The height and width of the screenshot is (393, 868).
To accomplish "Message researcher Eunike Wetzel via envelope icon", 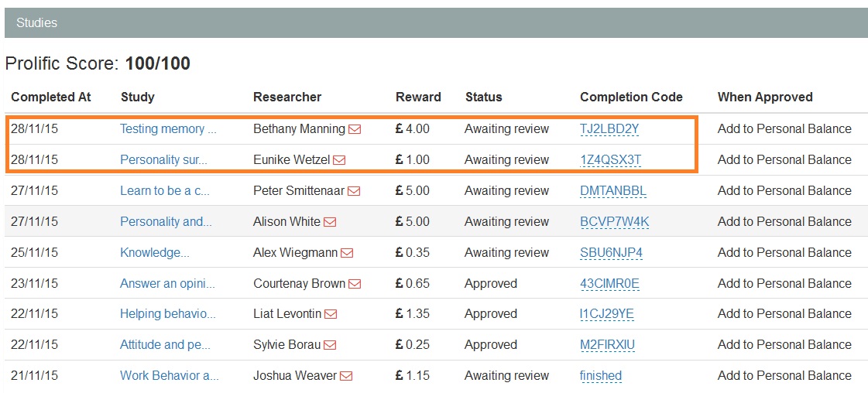I will click(339, 160).
